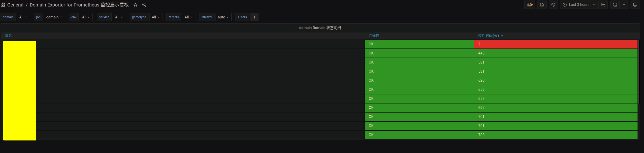Expand the interval 'auto' dropdown
Screen dimensions: 644x153
223,17
